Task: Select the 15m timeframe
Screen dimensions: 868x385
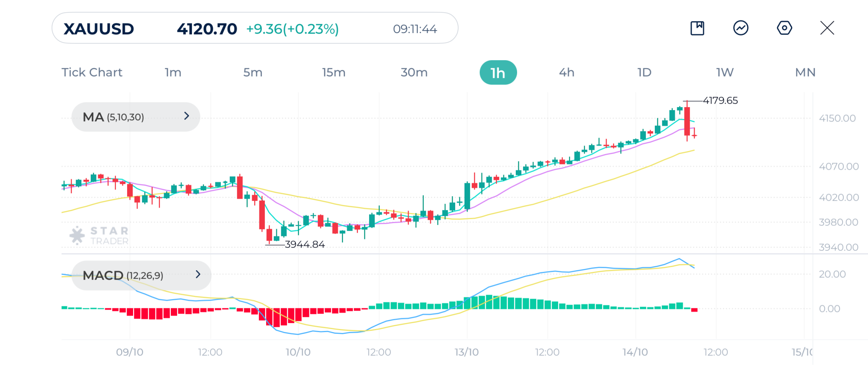Action: (x=334, y=72)
